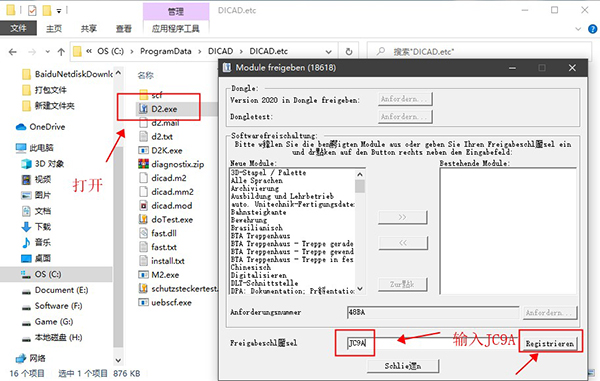Switch to the 应用程序工具 tab
Screen dimensions: 600x381
click(x=176, y=29)
